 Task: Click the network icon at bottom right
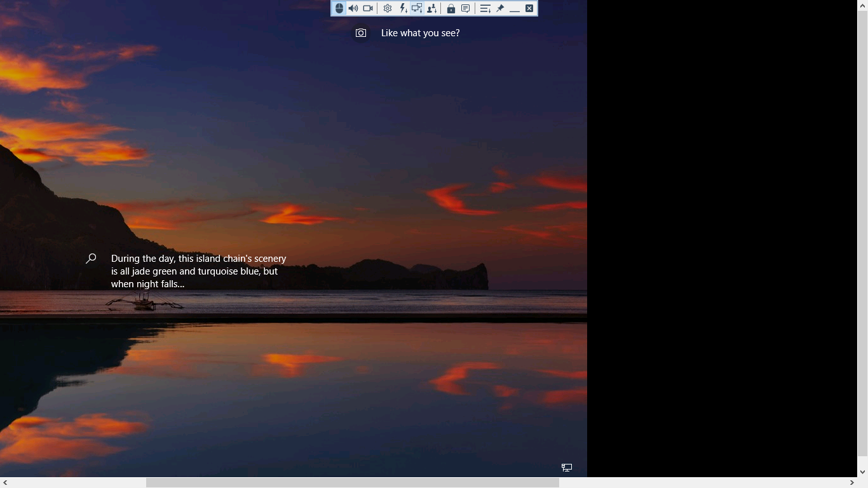pos(567,468)
